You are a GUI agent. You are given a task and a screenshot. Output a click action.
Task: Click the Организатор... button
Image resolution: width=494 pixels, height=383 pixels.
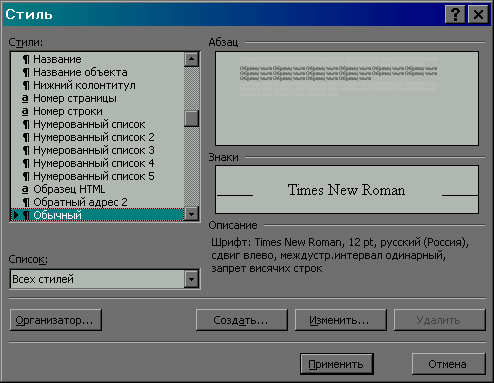click(56, 320)
